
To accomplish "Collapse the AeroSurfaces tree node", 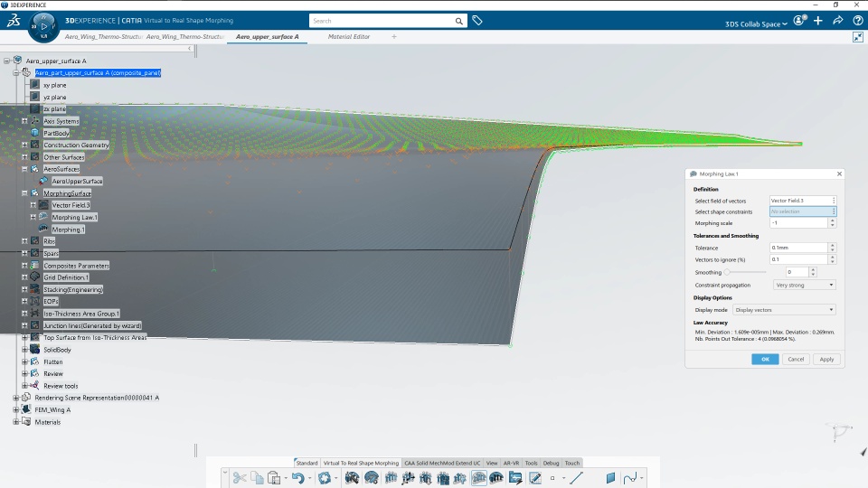I will point(24,169).
